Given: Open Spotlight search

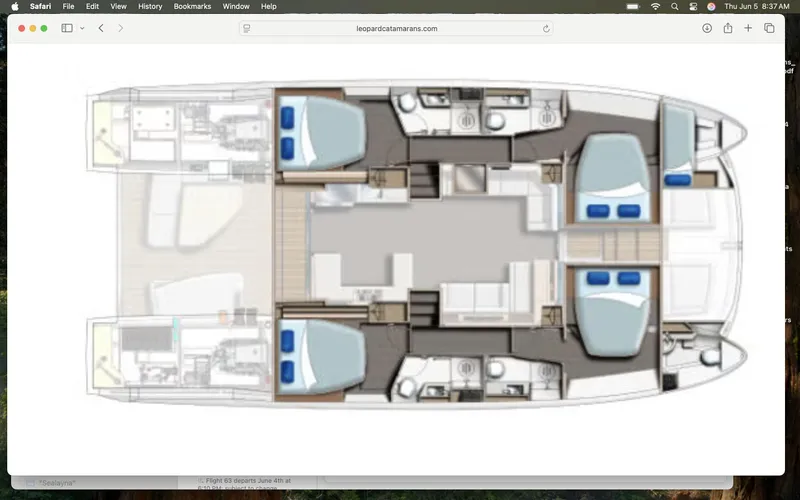Looking at the screenshot, I should click(675, 6).
